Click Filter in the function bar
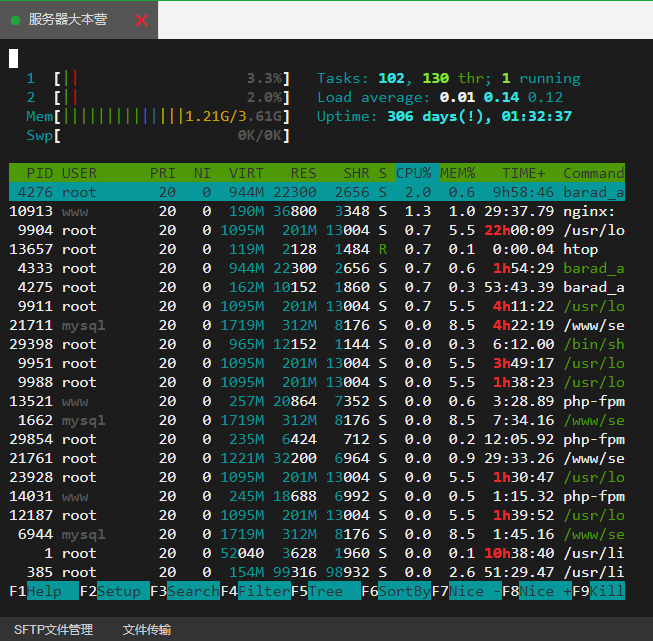 coord(263,591)
